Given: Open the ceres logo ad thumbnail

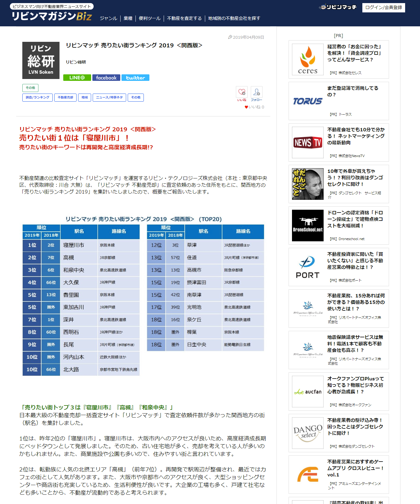Looking at the screenshot, I should 308,59.
